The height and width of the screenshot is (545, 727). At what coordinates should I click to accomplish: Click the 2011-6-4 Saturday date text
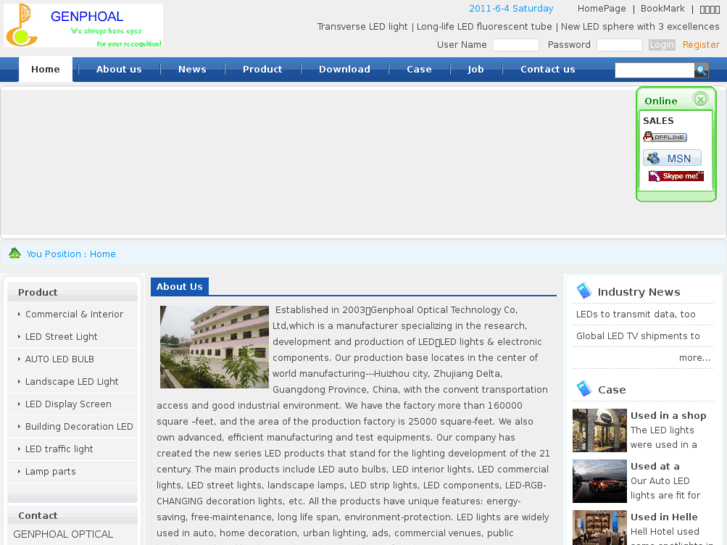tap(511, 9)
